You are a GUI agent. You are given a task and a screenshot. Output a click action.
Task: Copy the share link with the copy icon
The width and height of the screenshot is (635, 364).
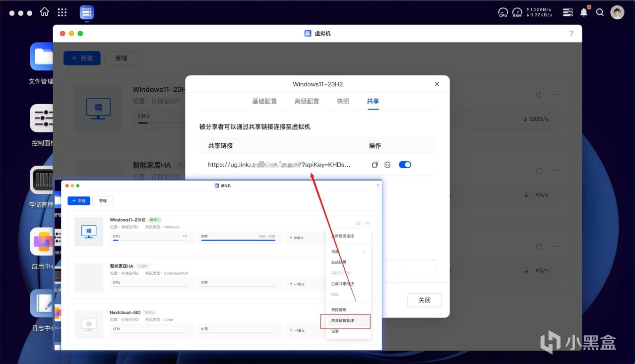pos(375,165)
